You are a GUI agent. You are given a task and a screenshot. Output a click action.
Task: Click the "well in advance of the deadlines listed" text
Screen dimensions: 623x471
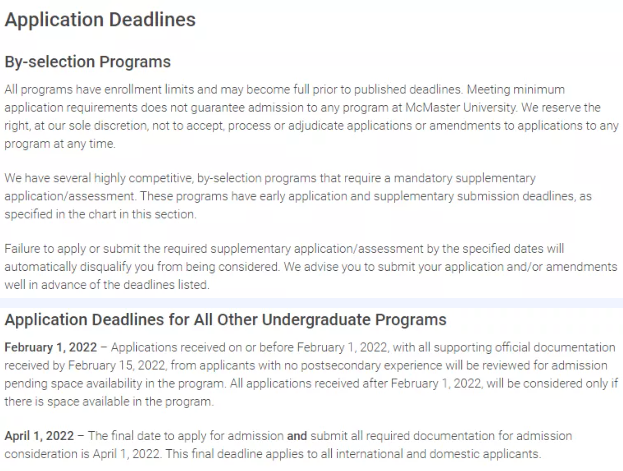coord(106,285)
